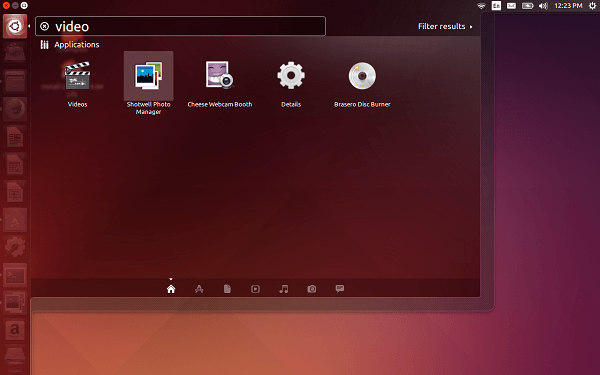
Task: Open the Wi-Fi network indicator
Action: (481, 6)
